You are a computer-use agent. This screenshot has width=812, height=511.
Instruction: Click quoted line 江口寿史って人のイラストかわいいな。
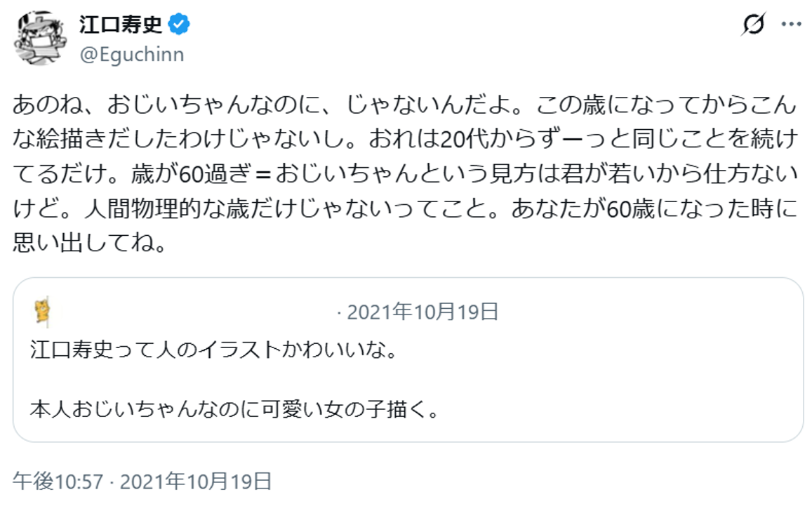click(x=215, y=349)
